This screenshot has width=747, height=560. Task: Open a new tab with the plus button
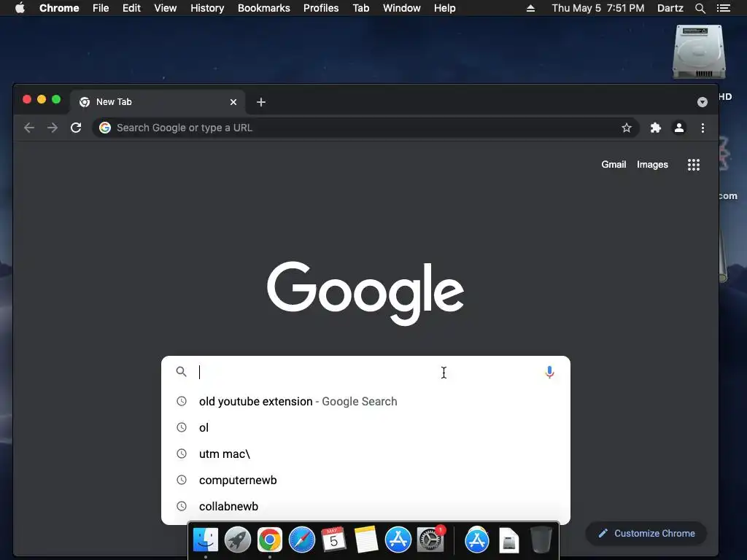point(261,102)
